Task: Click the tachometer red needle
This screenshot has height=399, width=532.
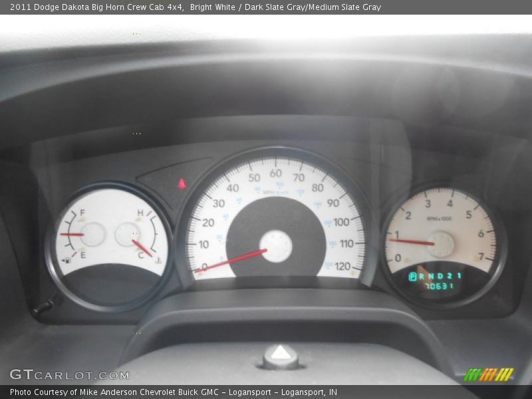Action: coord(412,242)
